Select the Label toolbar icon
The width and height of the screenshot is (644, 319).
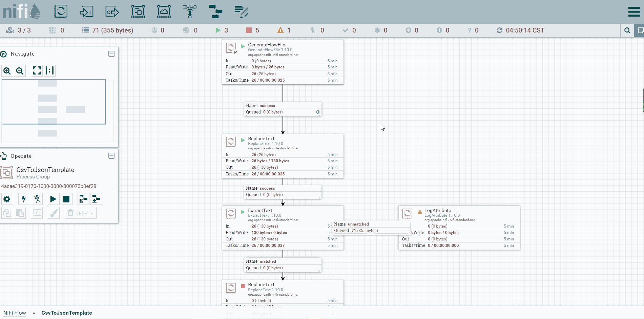pos(241,12)
